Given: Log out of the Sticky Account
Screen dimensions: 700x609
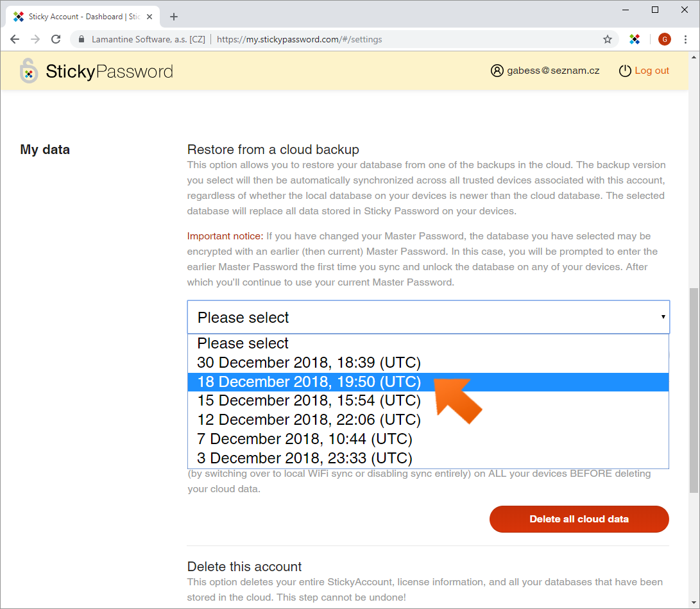Looking at the screenshot, I should tap(652, 71).
